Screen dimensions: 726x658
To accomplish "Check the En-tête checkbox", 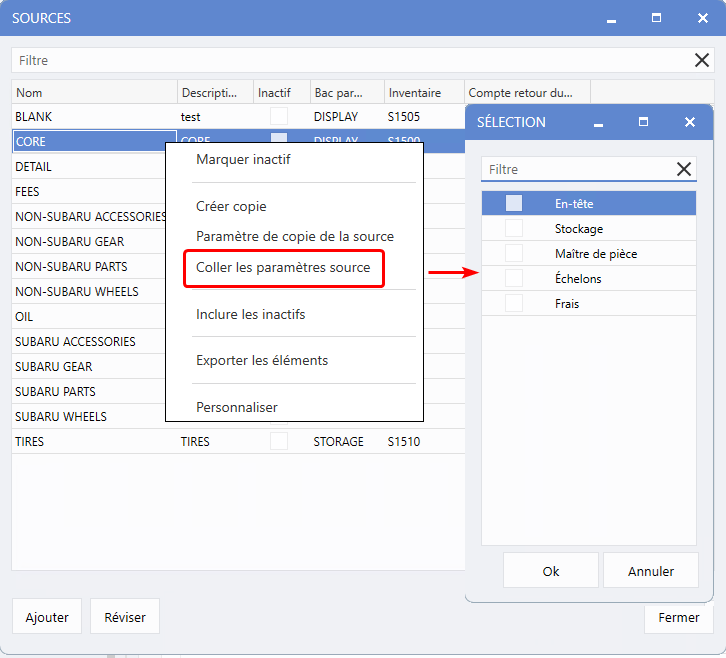I will coord(513,203).
